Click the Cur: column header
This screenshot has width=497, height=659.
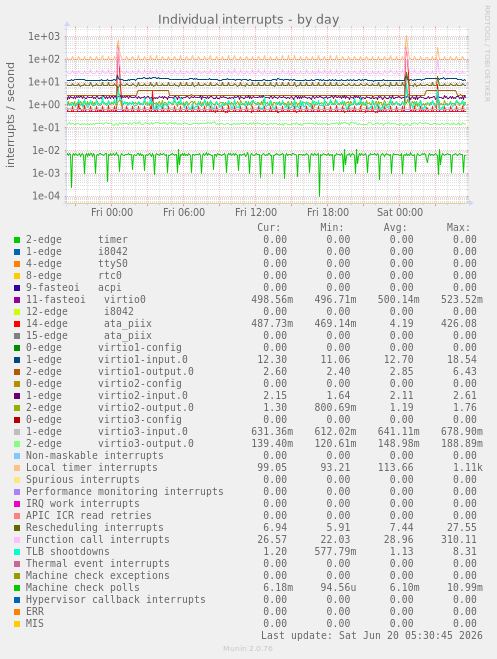(x=269, y=228)
